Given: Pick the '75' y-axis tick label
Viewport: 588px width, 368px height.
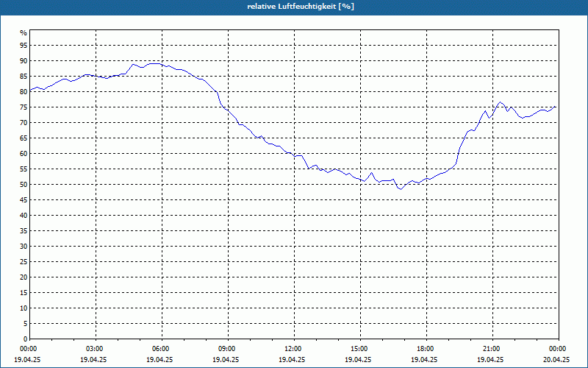Looking at the screenshot, I should click(x=24, y=107).
